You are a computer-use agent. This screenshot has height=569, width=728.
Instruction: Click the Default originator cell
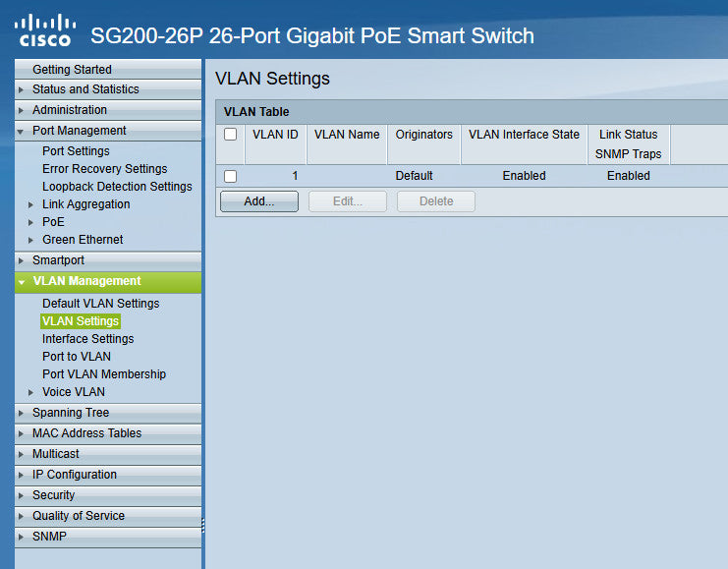click(414, 176)
